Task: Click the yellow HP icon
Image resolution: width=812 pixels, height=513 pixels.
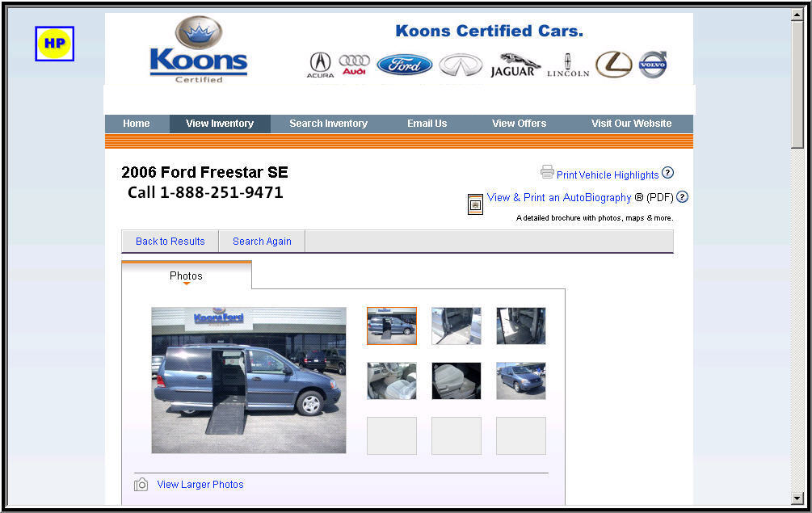Action: (54, 44)
